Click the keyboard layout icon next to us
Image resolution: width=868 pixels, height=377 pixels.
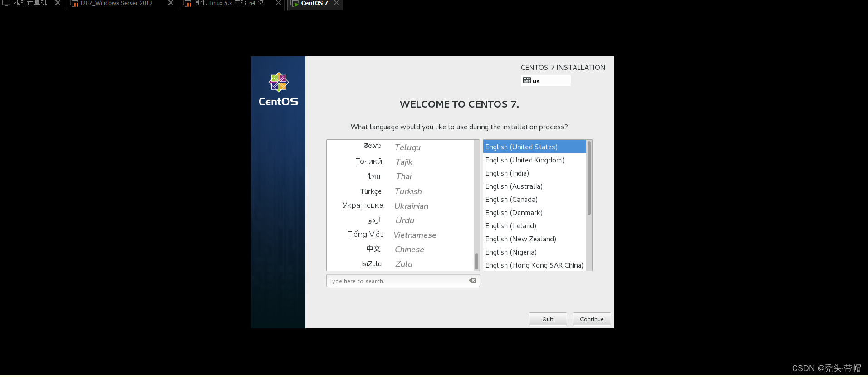coord(526,80)
